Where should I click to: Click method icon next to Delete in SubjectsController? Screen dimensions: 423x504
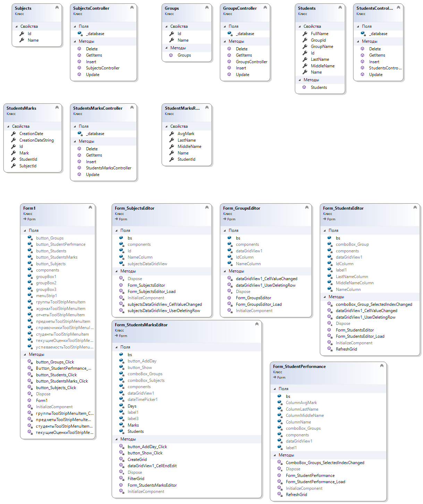coord(79,49)
